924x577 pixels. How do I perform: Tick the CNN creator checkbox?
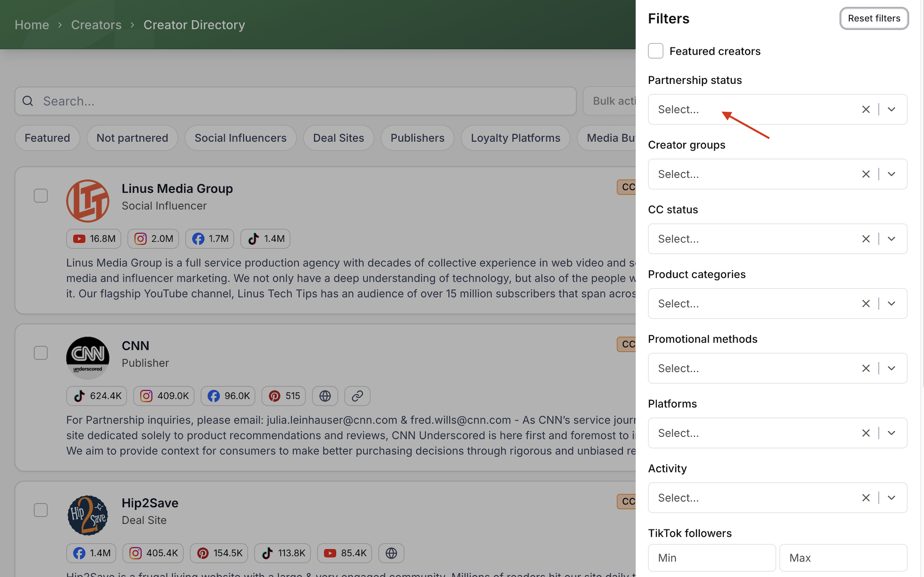click(41, 353)
